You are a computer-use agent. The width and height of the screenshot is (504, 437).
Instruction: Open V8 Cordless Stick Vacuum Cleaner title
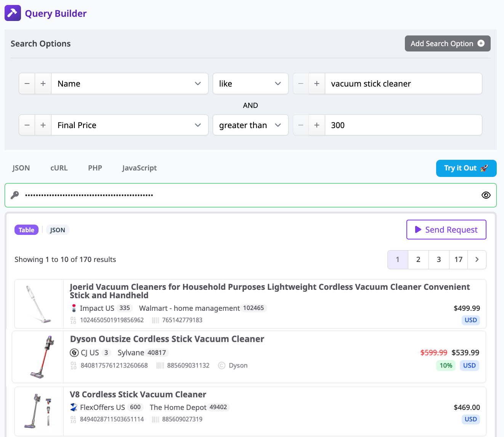coord(138,394)
